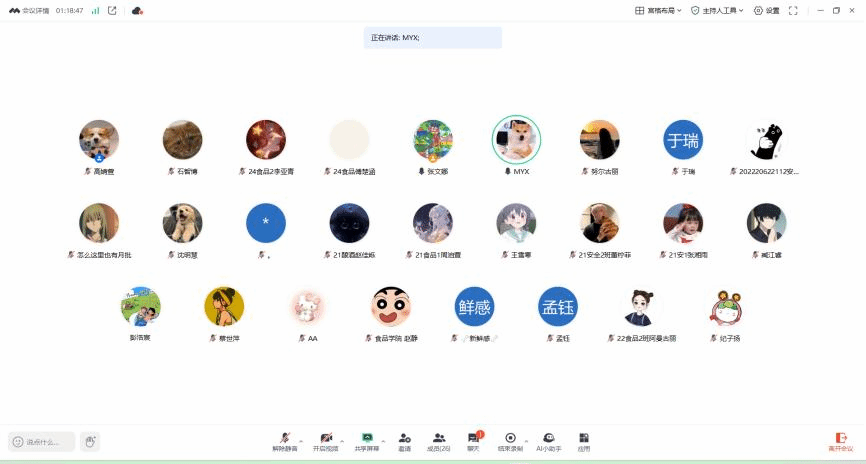Expand the arrow beside 解除静音

(x=301, y=441)
